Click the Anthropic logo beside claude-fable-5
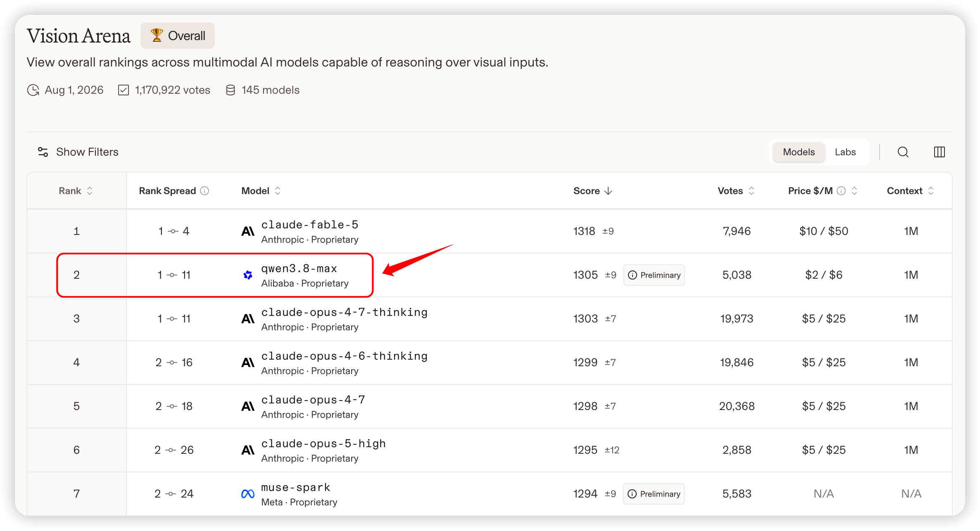Image resolution: width=980 pixels, height=531 pixels. tap(248, 231)
